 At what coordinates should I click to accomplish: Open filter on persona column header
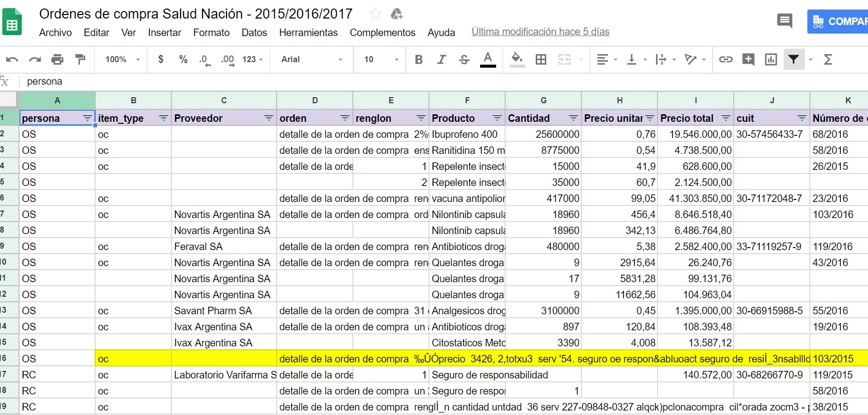(87, 118)
